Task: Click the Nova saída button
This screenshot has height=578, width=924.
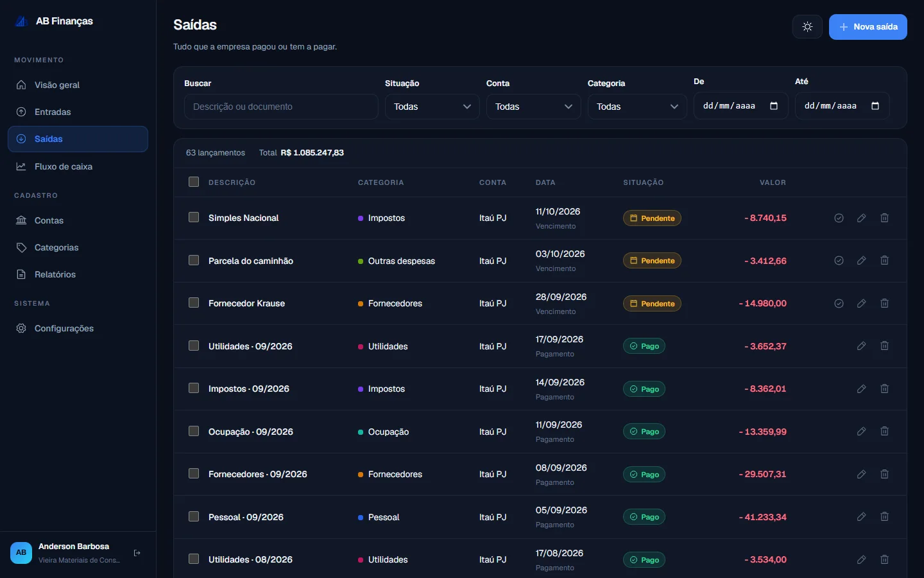Action: point(868,27)
